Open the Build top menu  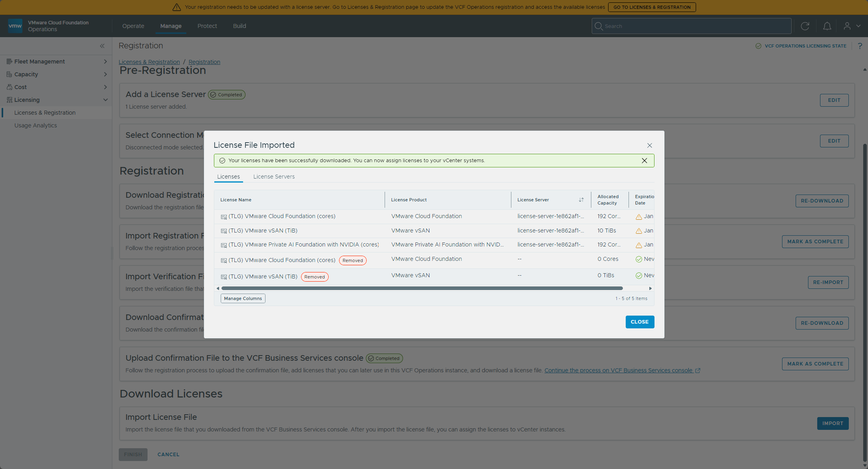pyautogui.click(x=239, y=26)
